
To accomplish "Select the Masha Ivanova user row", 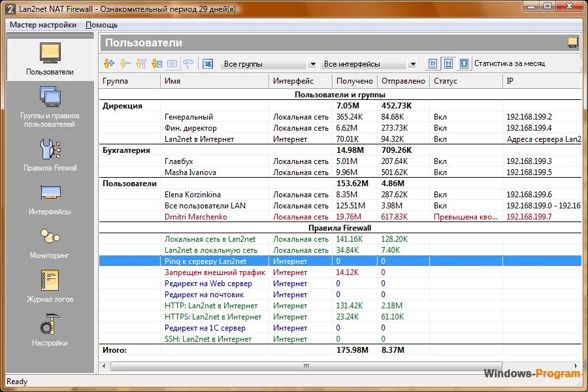I will tap(340, 172).
